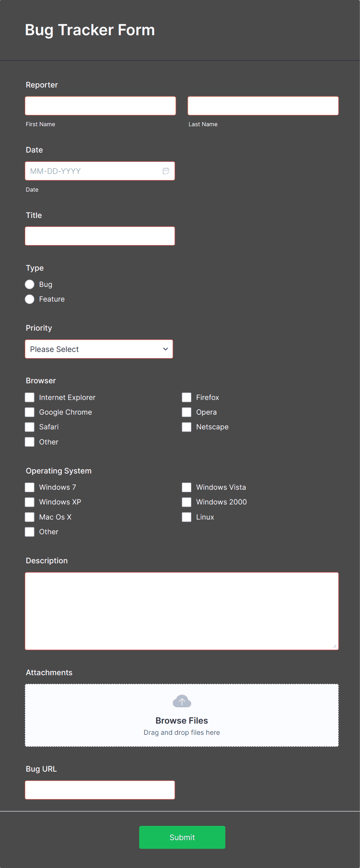
Task: Select the Bug radio button
Action: coord(29,284)
